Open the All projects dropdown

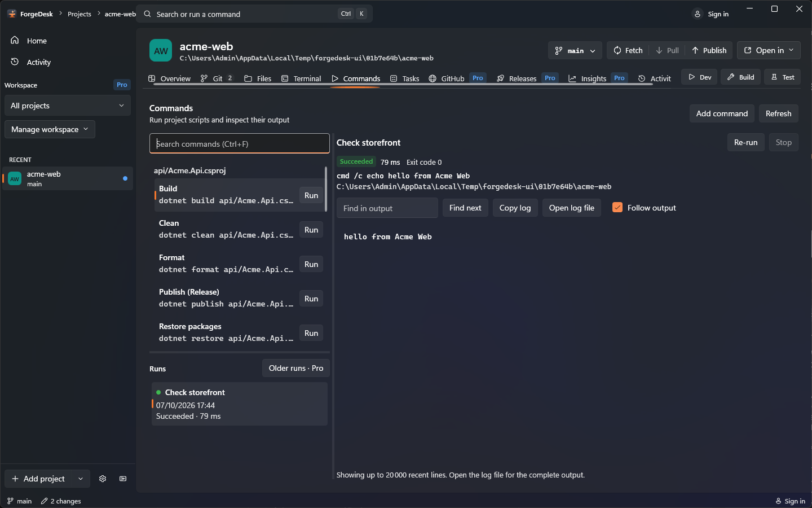pyautogui.click(x=68, y=106)
